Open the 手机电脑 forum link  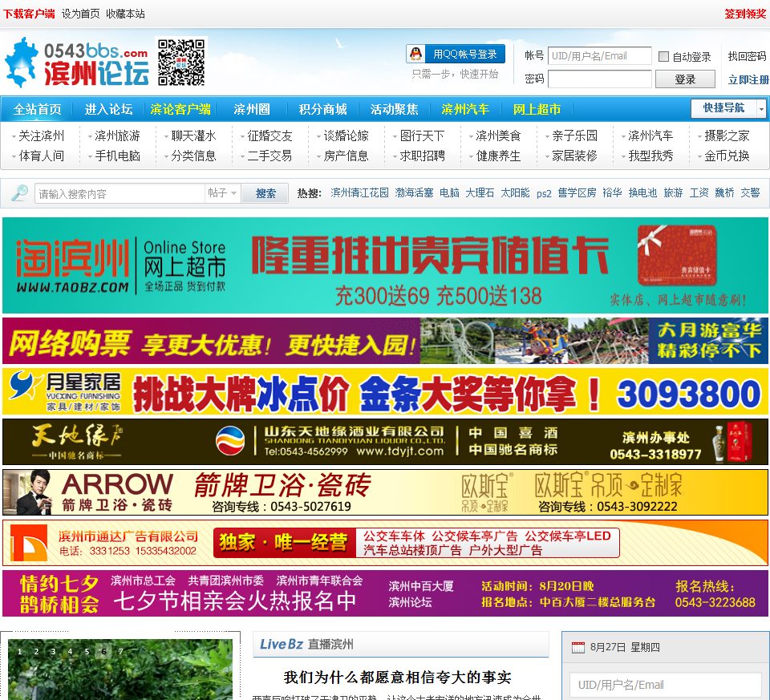(117, 156)
